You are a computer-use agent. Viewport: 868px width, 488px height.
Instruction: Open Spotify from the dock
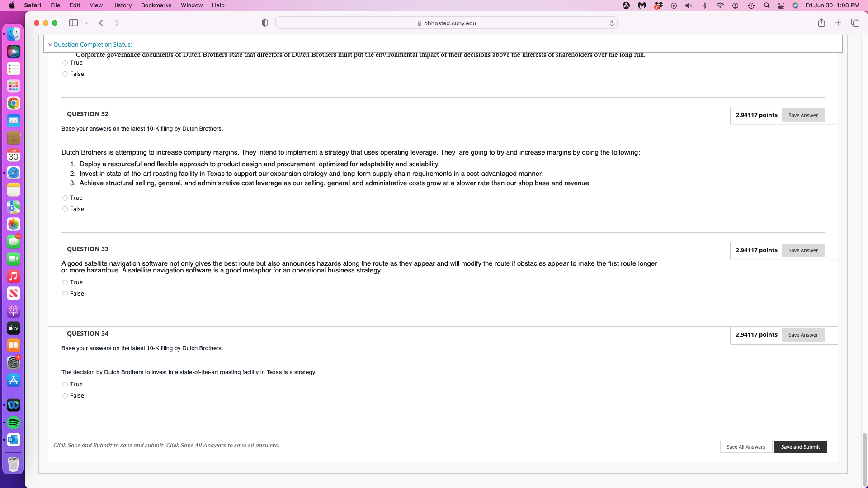(14, 422)
